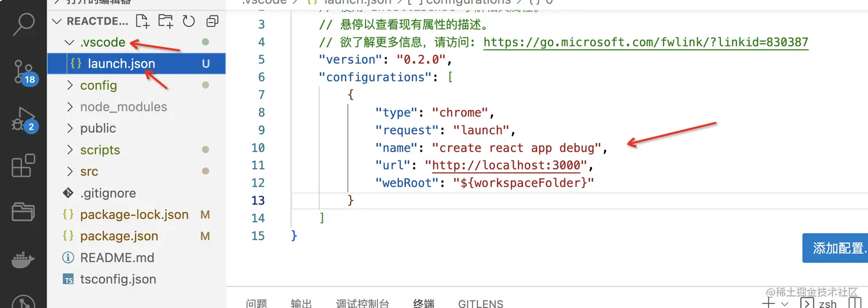Click the "create react app debug" value
The width and height of the screenshot is (868, 308).
click(x=516, y=148)
